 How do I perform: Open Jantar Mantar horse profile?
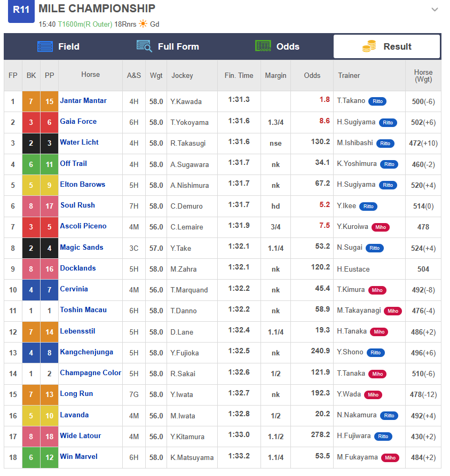83,100
